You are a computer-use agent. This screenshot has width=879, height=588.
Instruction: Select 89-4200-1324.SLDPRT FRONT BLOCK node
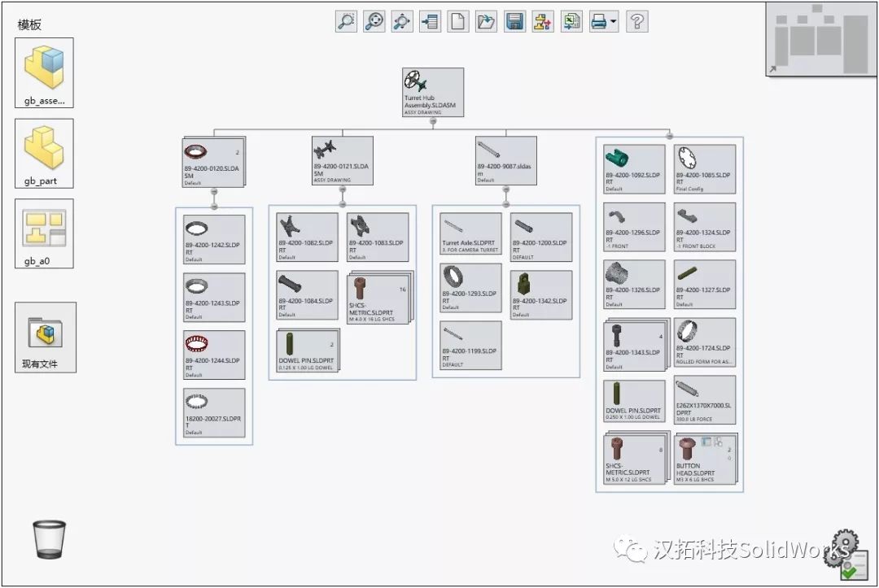tap(705, 227)
